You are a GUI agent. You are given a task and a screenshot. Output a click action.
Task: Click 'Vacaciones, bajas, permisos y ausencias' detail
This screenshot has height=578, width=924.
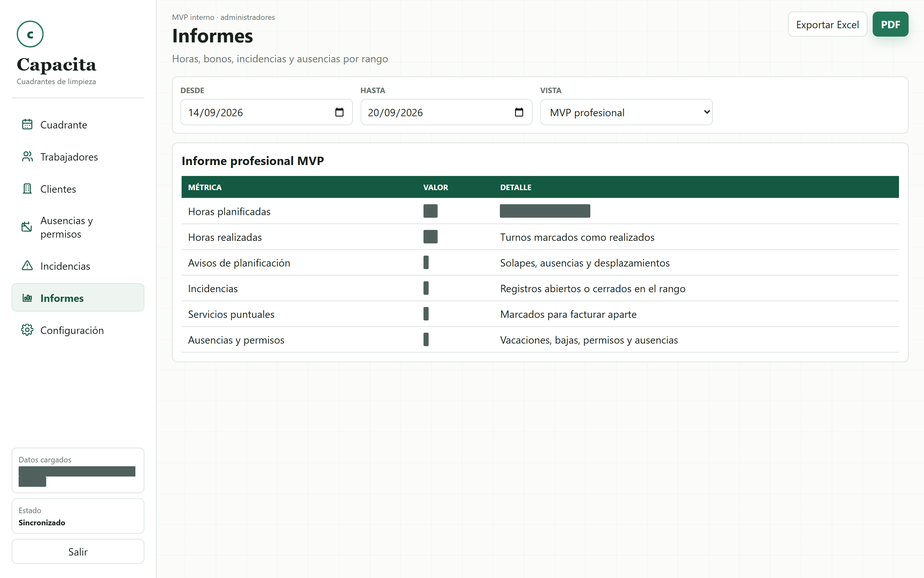click(x=589, y=340)
